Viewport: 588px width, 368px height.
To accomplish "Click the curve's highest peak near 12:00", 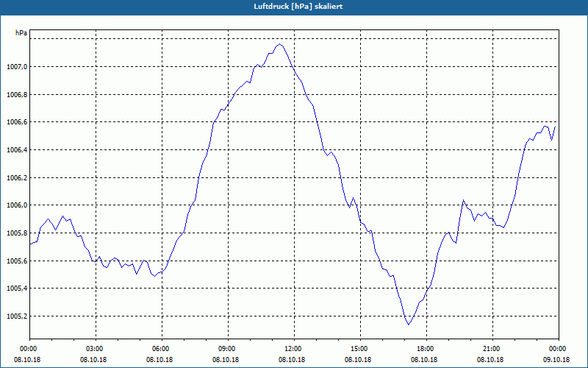I will click(280, 44).
